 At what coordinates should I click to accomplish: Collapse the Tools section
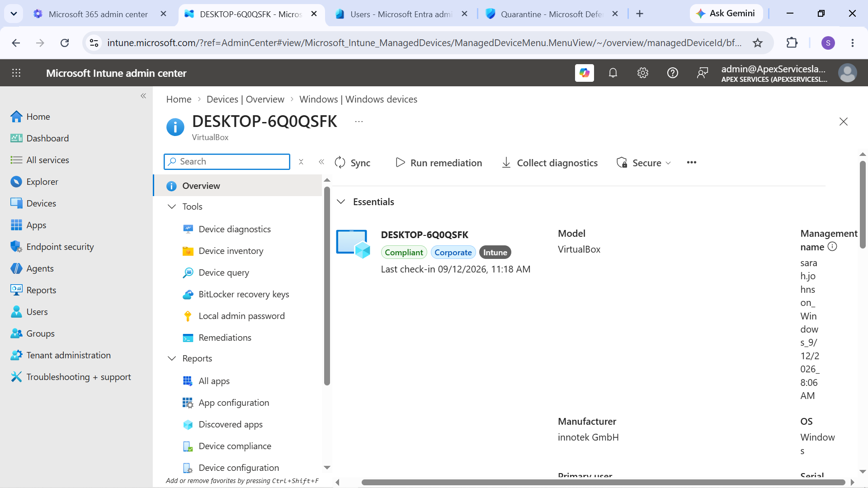[172, 206]
